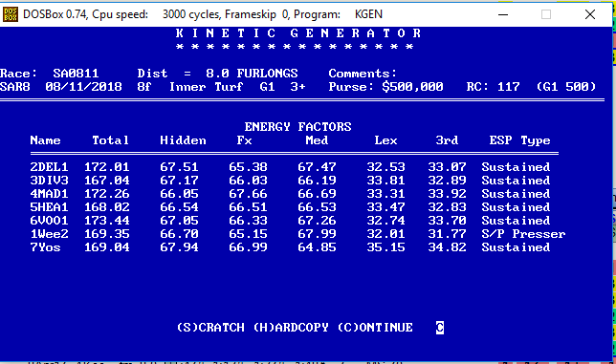Maximize the DOSBox window
This screenshot has width=616, height=364.
(545, 14)
